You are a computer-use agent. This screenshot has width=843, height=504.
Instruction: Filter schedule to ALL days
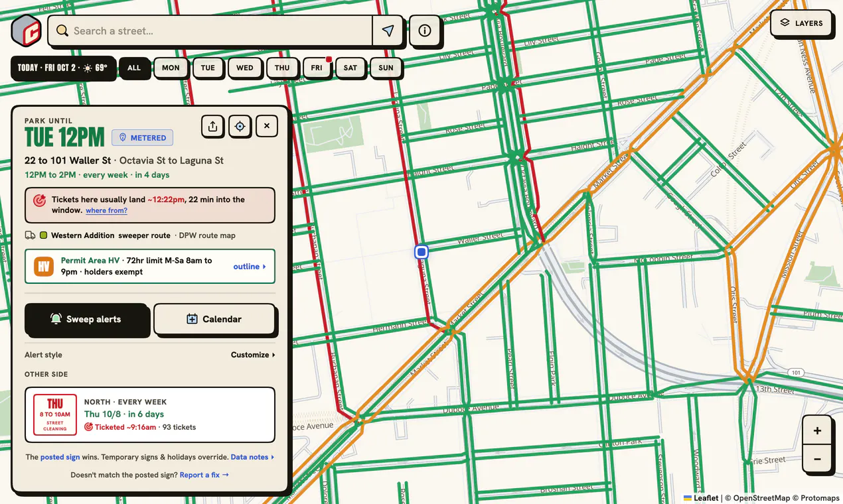134,68
